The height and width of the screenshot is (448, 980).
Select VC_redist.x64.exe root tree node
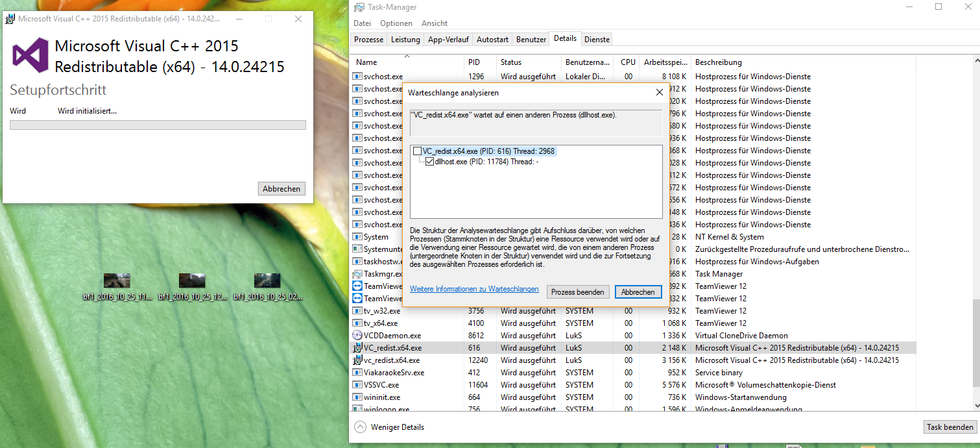[490, 151]
